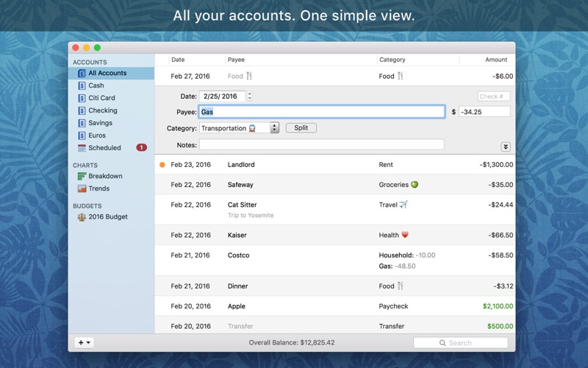
Task: Click the magnifier icon in Search field
Action: point(442,343)
